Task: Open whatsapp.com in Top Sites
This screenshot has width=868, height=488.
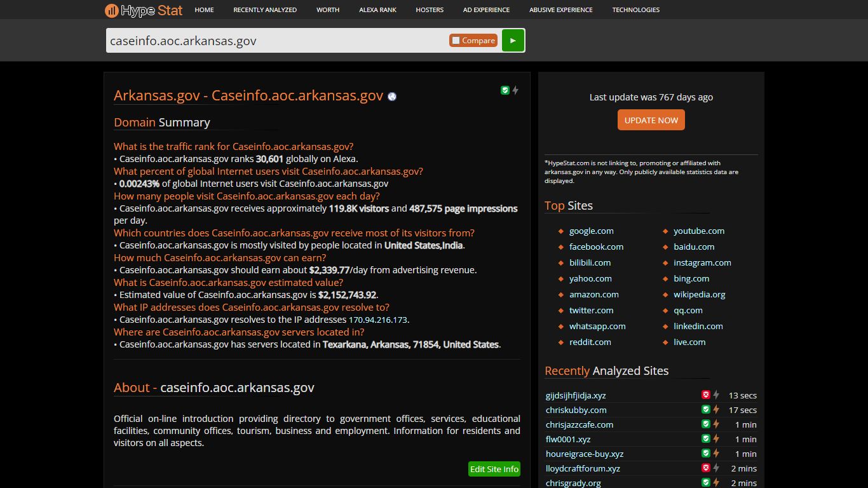Action: (597, 326)
